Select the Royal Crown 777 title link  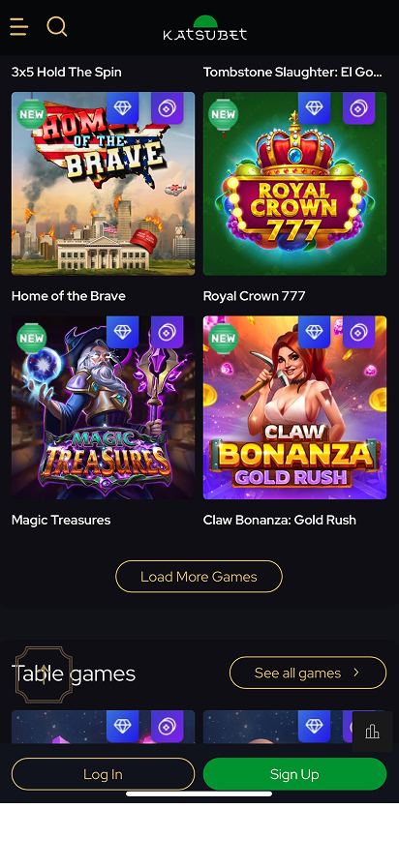255,295
